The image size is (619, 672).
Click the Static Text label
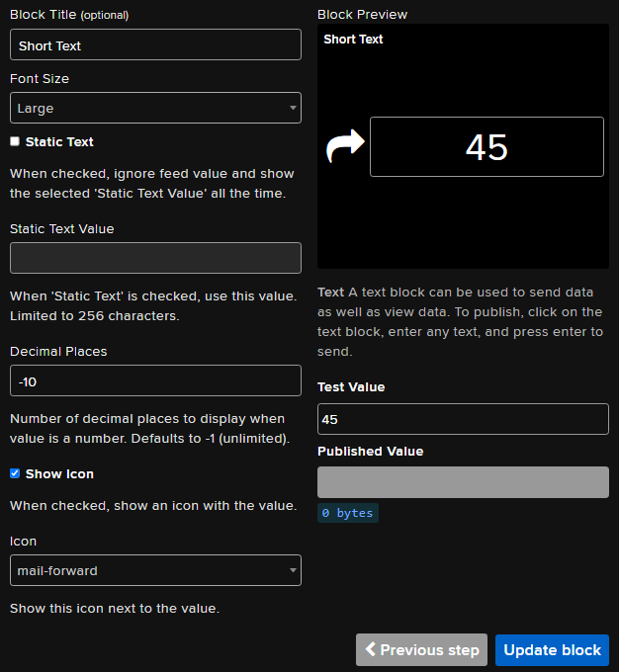pyautogui.click(x=59, y=141)
